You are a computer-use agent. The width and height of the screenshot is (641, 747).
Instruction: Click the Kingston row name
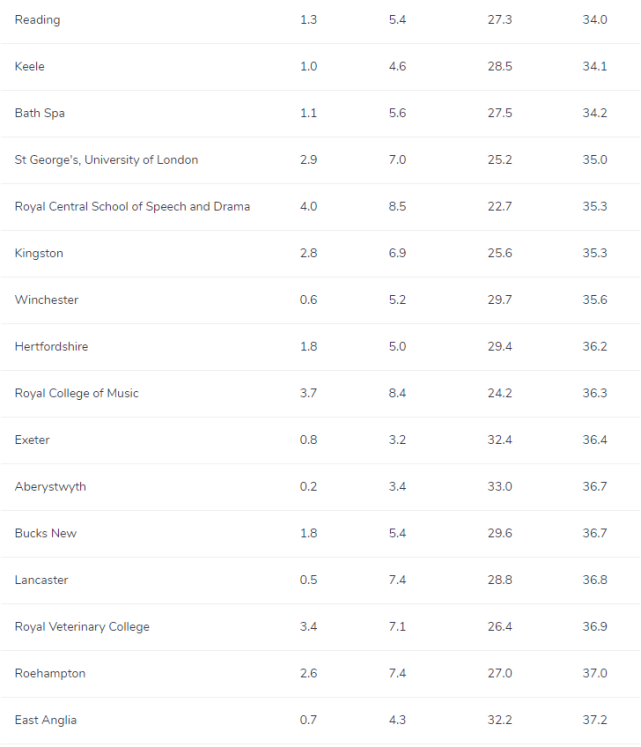pyautogui.click(x=39, y=253)
